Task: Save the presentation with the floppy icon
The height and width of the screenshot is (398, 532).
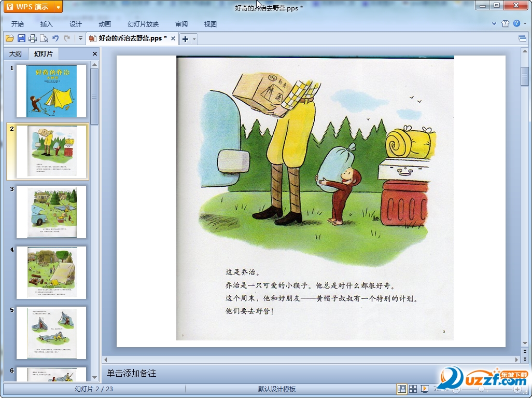Action: point(21,38)
